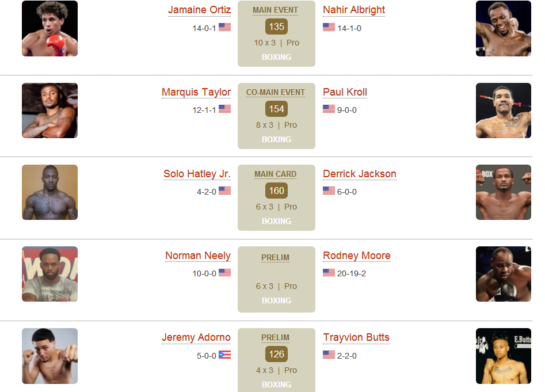Click the 160 weight badge in main card

pyautogui.click(x=276, y=191)
